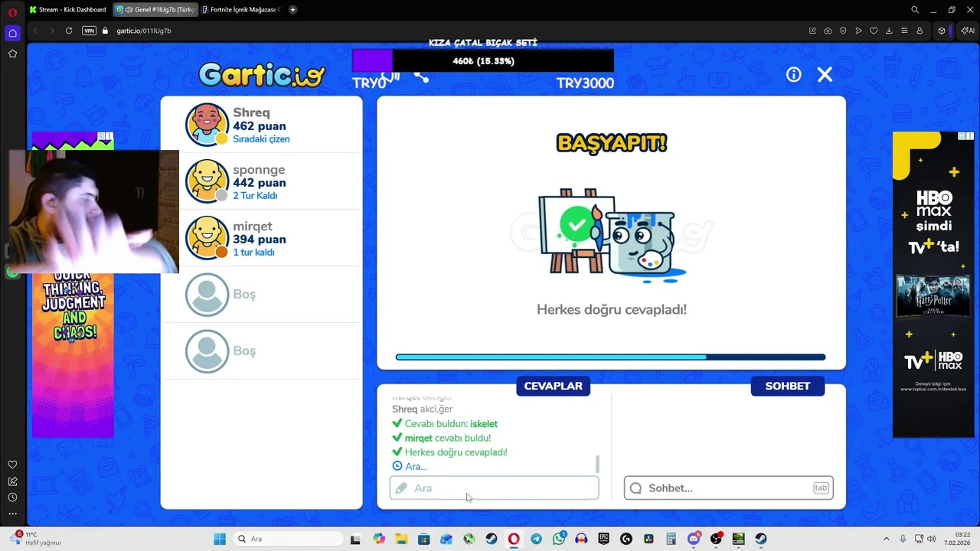
Task: Switch to the CEVAPLAR tab
Action: [x=553, y=386]
